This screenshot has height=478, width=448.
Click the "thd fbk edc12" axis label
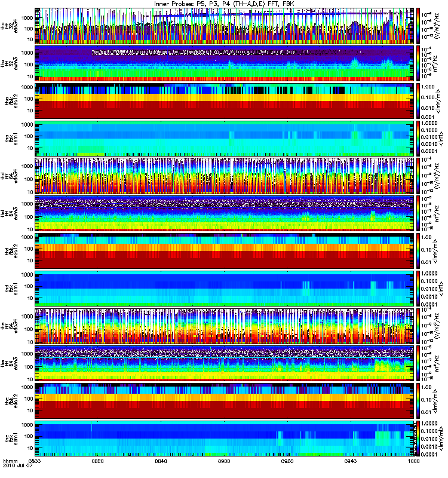tap(11, 251)
